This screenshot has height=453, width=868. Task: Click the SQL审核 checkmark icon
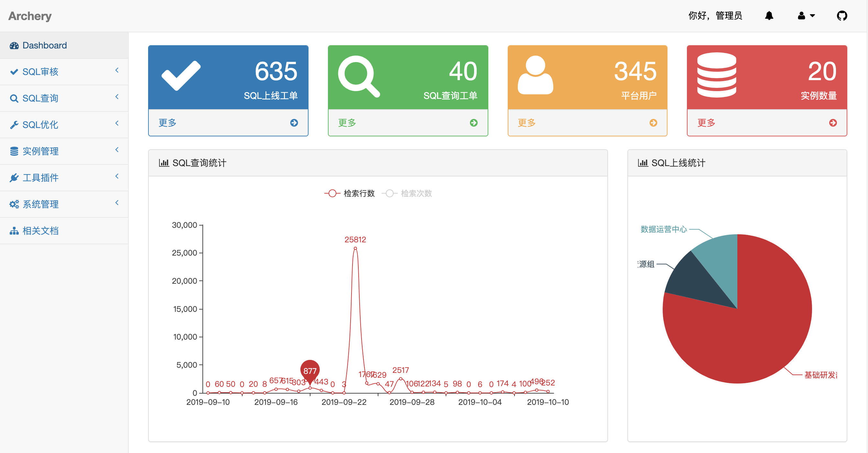14,72
